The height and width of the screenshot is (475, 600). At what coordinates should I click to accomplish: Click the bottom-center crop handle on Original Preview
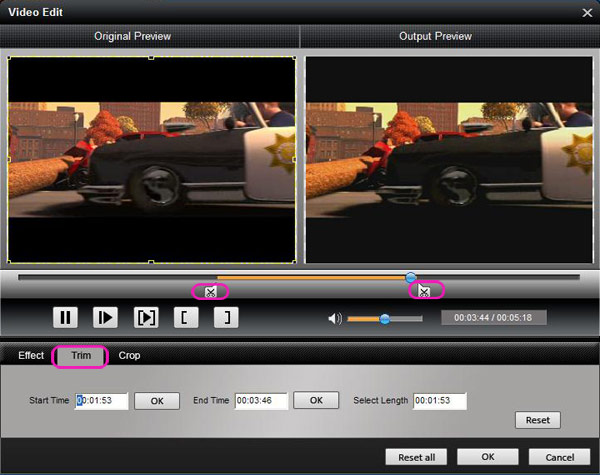click(151, 262)
